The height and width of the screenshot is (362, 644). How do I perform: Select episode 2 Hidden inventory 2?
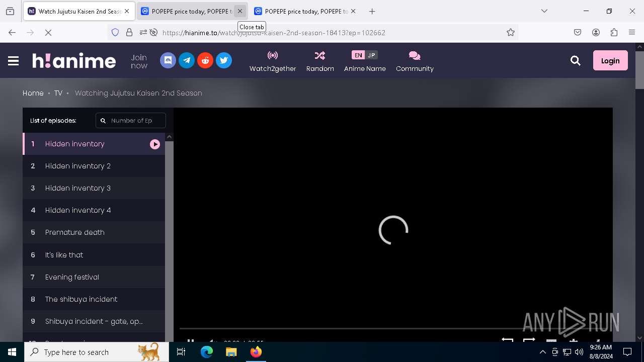[x=94, y=166]
